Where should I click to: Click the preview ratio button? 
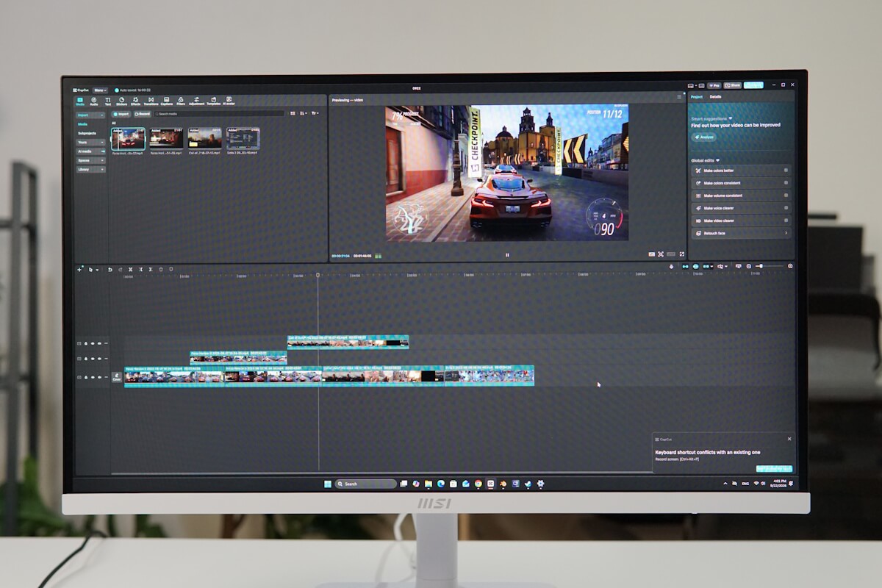(x=671, y=254)
